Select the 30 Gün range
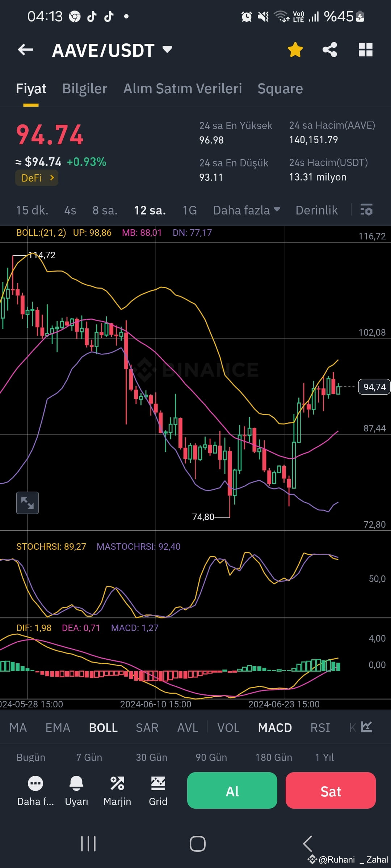 click(152, 757)
